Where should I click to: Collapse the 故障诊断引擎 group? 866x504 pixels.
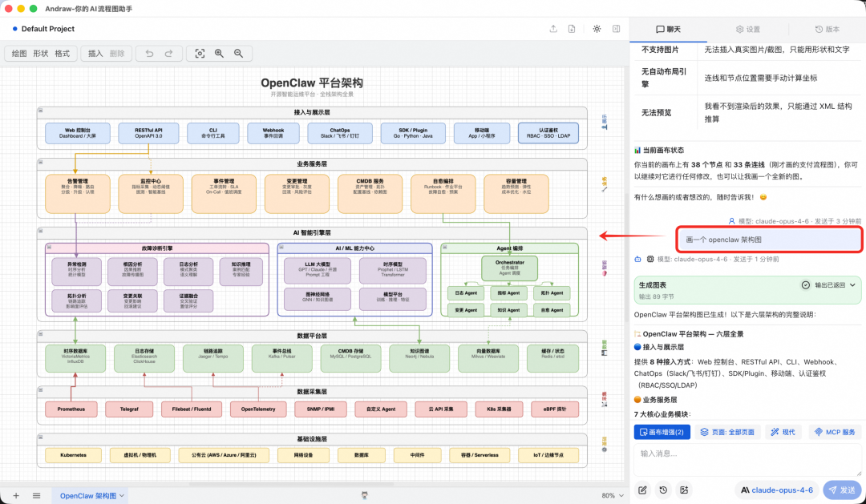coord(49,247)
